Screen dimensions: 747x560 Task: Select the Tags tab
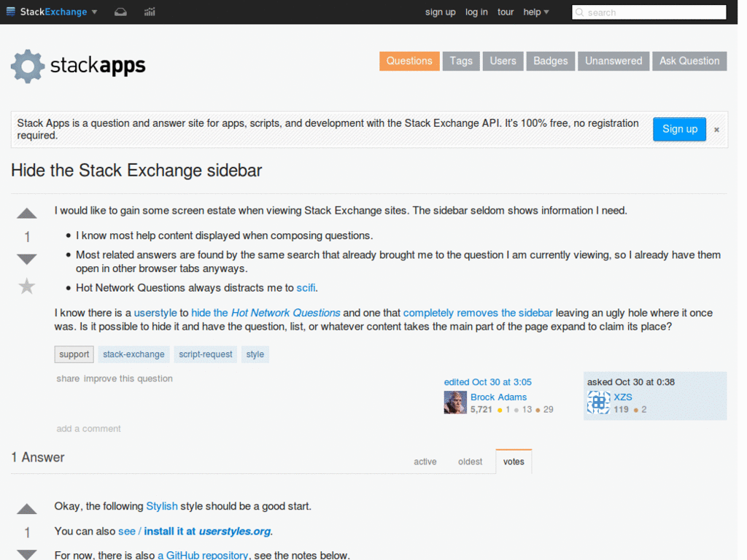click(461, 61)
